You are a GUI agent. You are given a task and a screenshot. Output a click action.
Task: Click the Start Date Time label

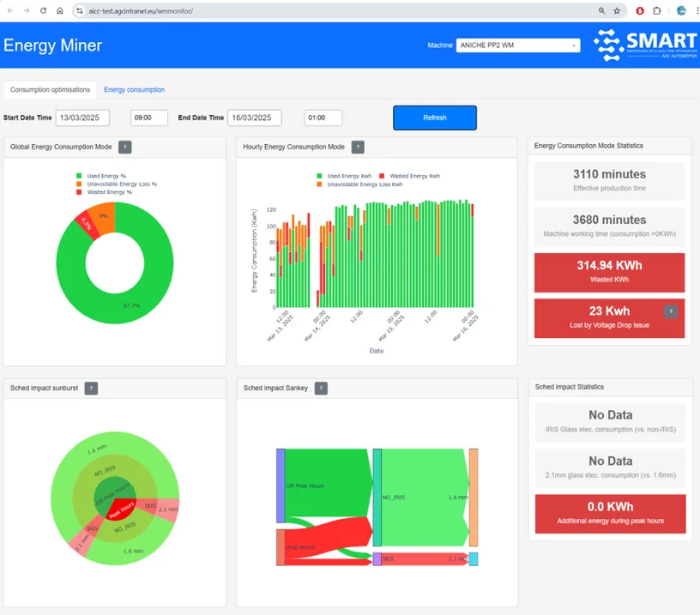[x=27, y=118]
